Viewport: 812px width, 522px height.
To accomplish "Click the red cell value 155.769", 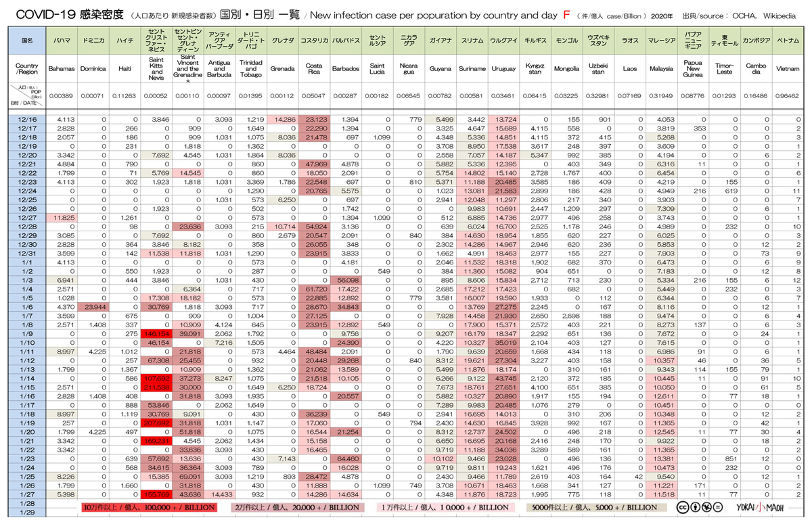I will (x=156, y=494).
